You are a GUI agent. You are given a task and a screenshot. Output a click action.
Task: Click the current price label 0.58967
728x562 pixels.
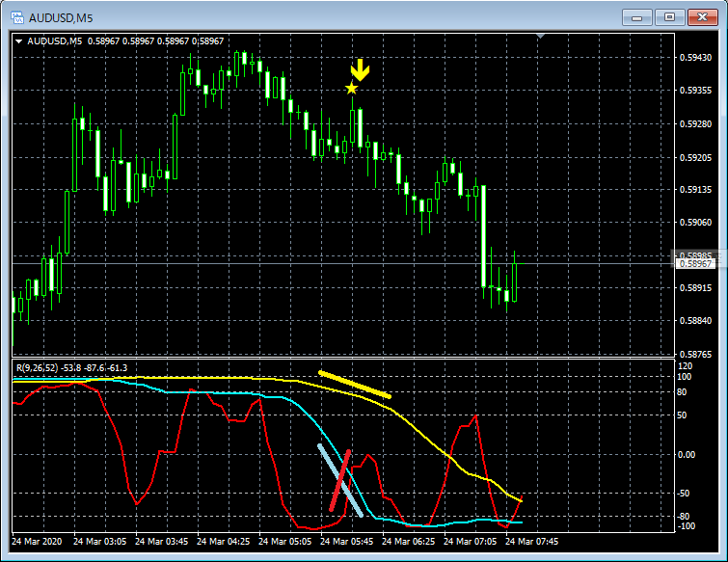[x=695, y=263]
